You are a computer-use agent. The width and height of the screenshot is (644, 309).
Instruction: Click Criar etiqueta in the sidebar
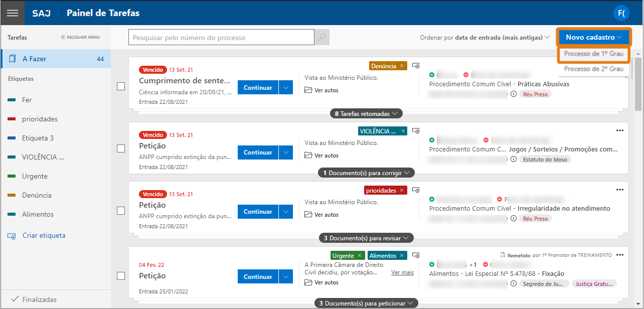pos(44,235)
